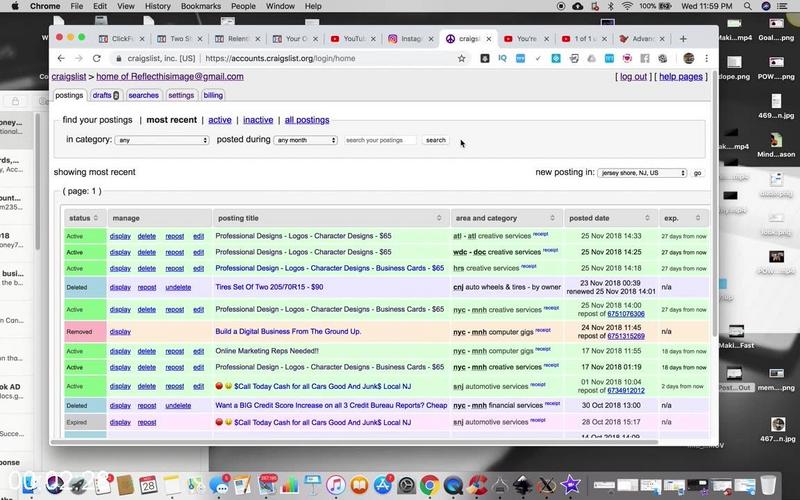Open iTunes in the Dock
Screen dimensions: 800x500
336,484
